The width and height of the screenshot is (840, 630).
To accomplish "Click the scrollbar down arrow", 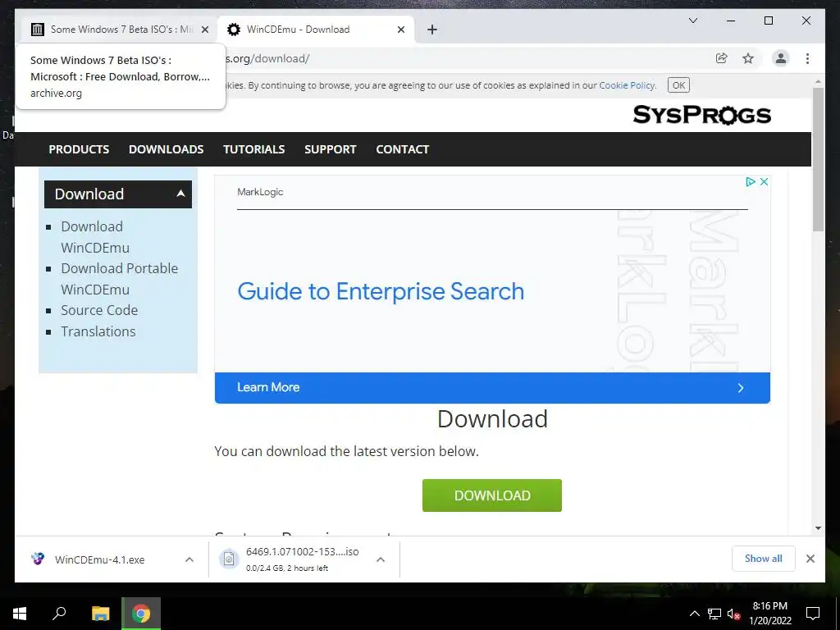I will pos(818,528).
